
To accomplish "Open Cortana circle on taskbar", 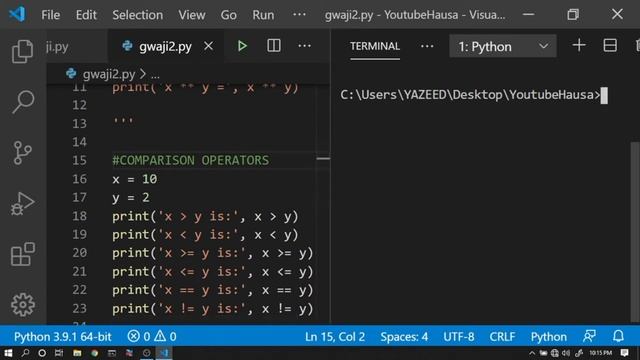I will pos(42,353).
